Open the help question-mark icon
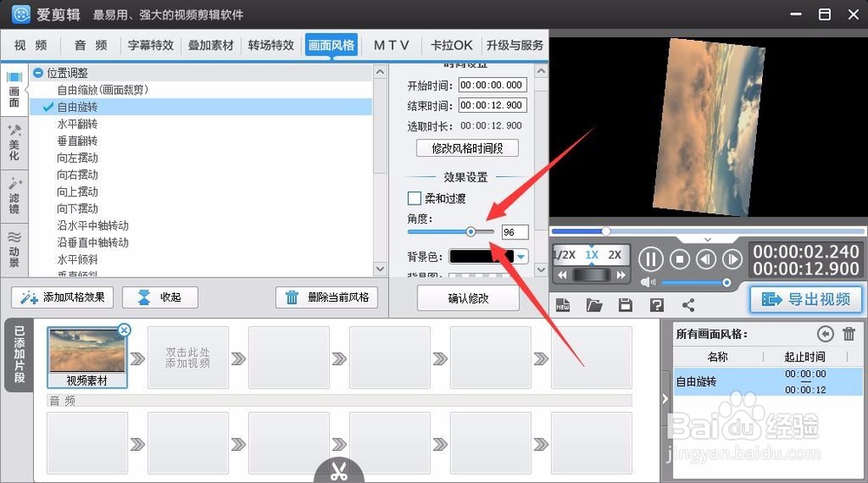 [x=656, y=305]
